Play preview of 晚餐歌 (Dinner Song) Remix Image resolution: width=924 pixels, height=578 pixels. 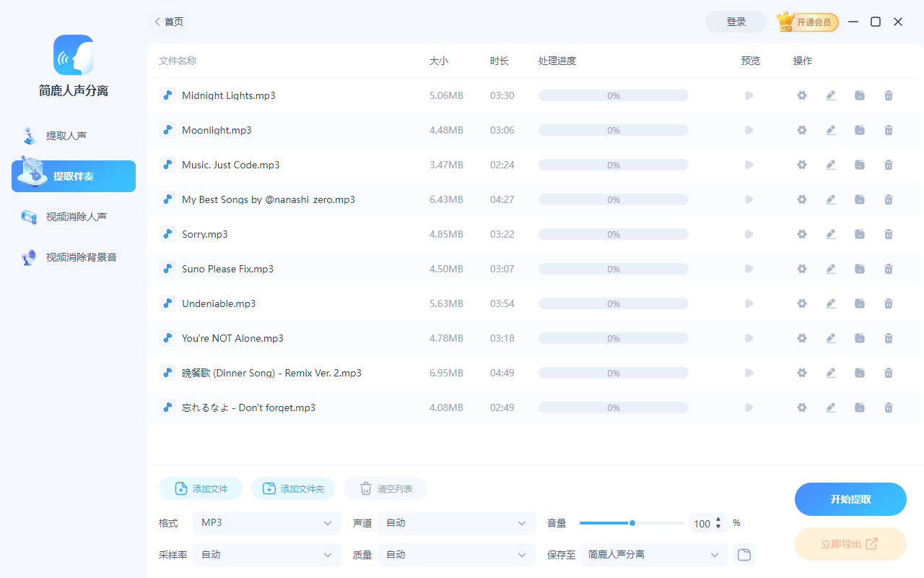749,372
